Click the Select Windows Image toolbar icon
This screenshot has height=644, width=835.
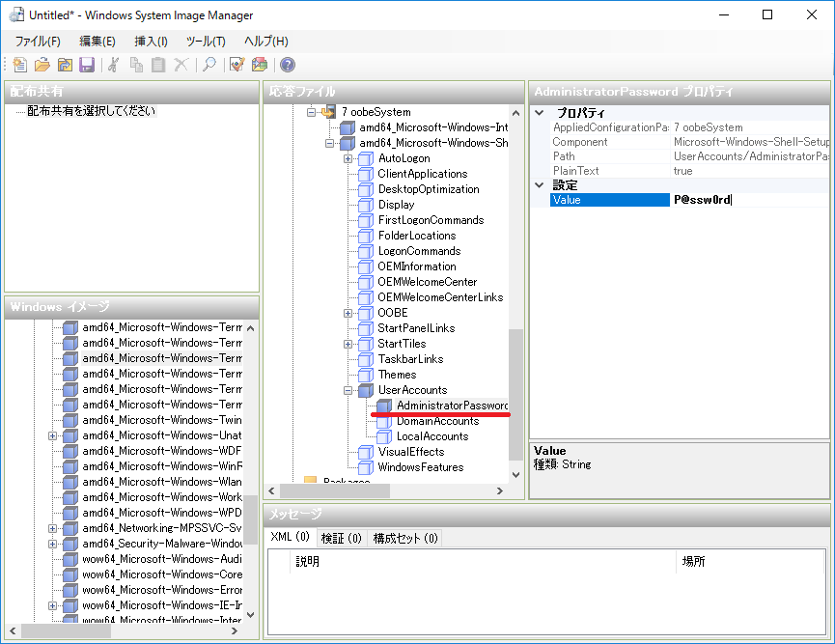tap(65, 65)
